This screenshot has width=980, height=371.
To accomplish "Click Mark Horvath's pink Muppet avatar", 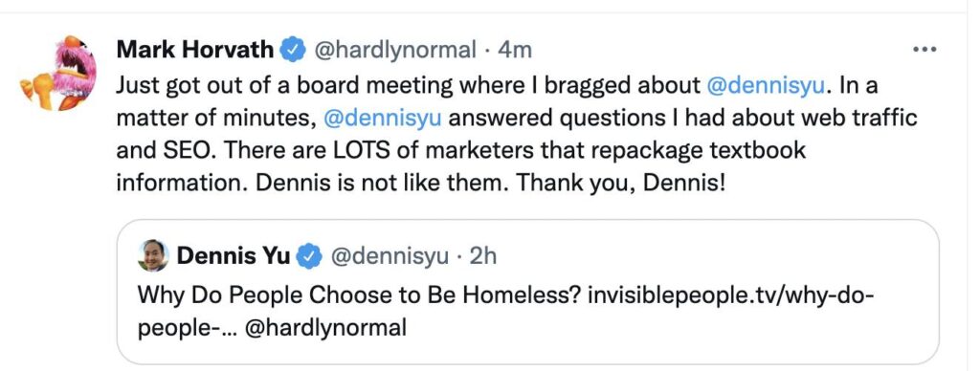I will pos(57,73).
